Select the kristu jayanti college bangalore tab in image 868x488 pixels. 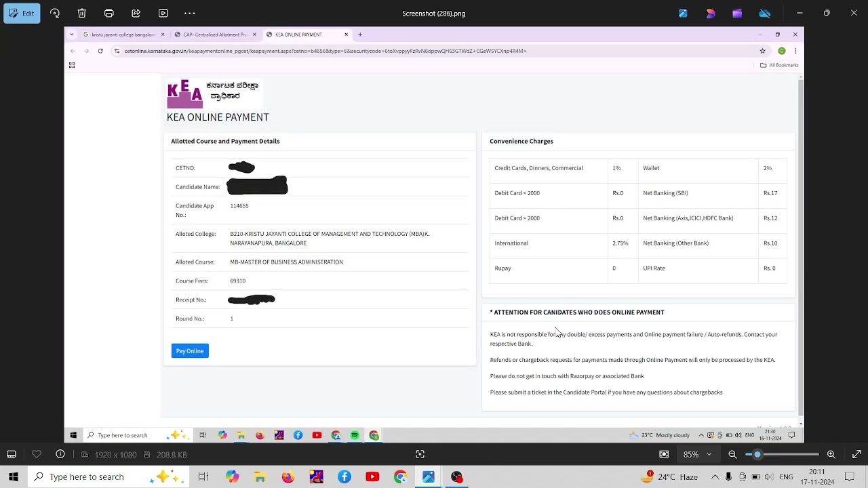[123, 35]
